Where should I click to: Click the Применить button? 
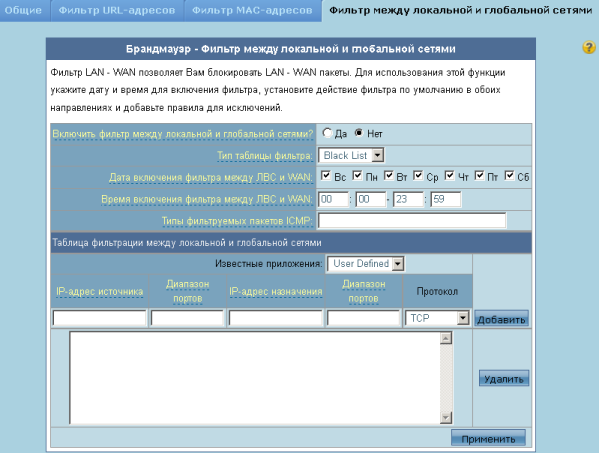488,438
